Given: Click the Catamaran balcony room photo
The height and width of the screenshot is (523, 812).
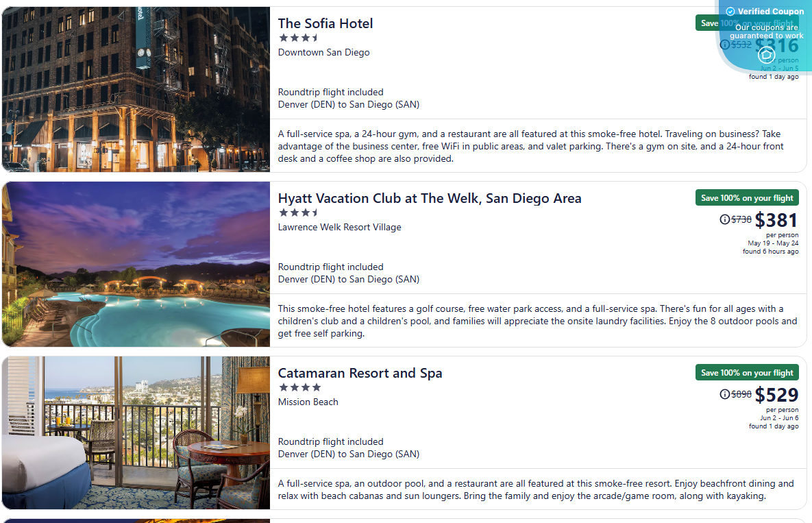Looking at the screenshot, I should pyautogui.click(x=135, y=432).
